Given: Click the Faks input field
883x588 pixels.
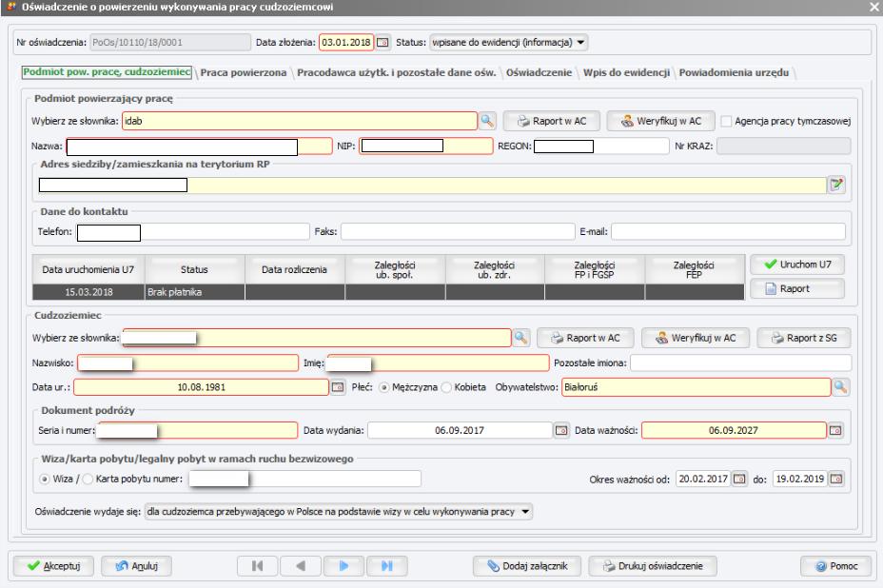Looking at the screenshot, I should pyautogui.click(x=458, y=231).
